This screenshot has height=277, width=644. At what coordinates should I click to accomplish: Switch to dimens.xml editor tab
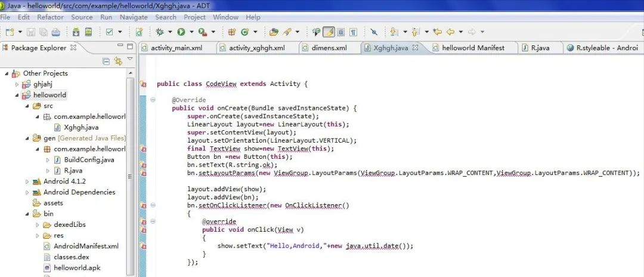point(329,48)
